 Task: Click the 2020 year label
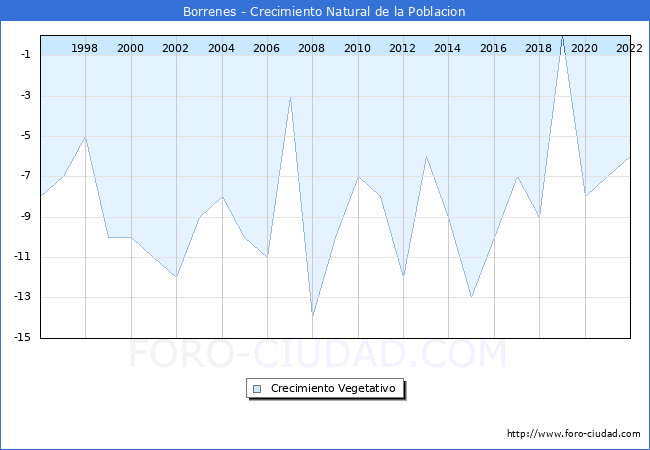point(585,48)
